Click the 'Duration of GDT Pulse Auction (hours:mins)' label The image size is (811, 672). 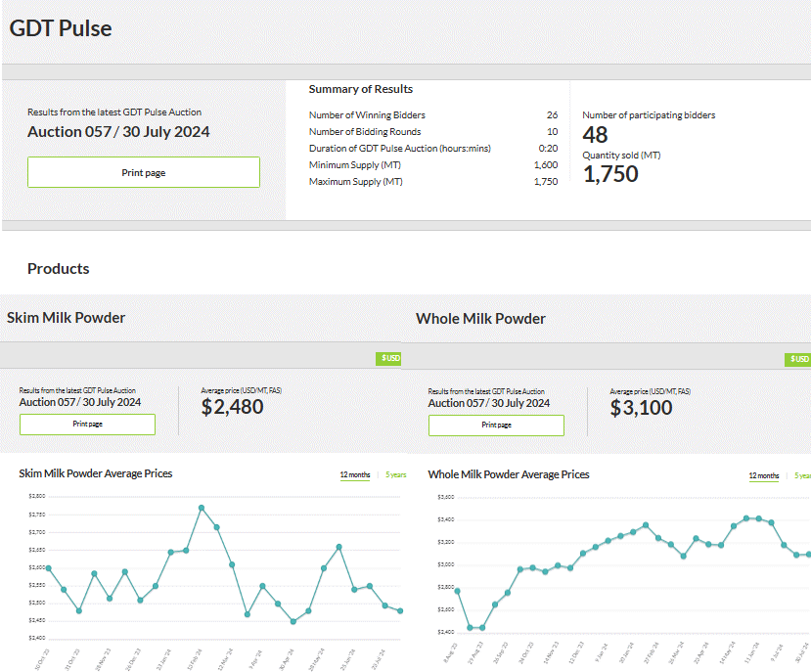[x=400, y=148]
